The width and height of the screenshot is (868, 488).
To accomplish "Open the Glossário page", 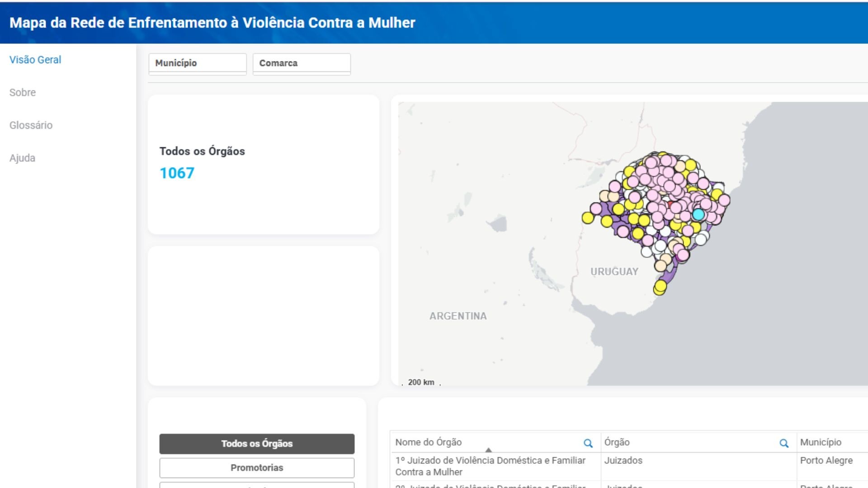I will [30, 125].
